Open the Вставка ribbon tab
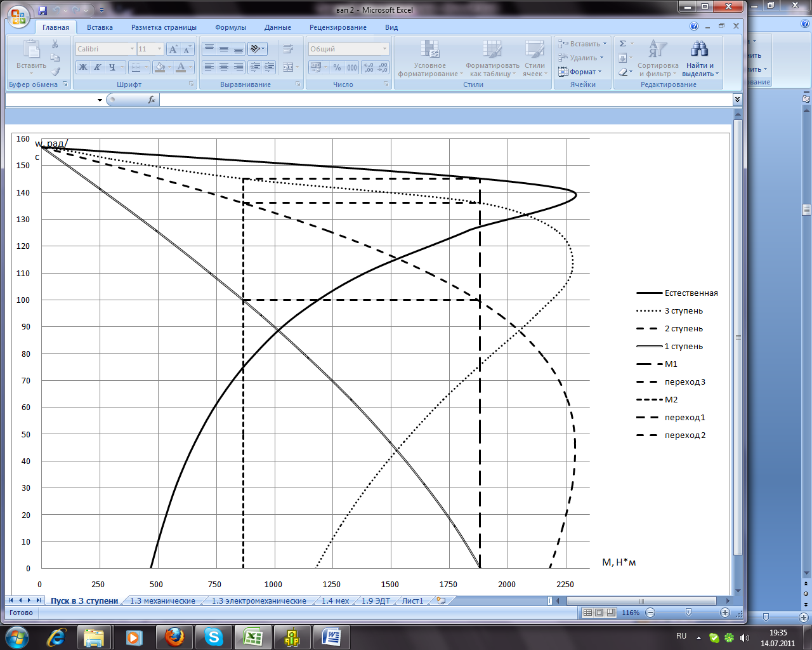The height and width of the screenshot is (650, 812). [100, 27]
